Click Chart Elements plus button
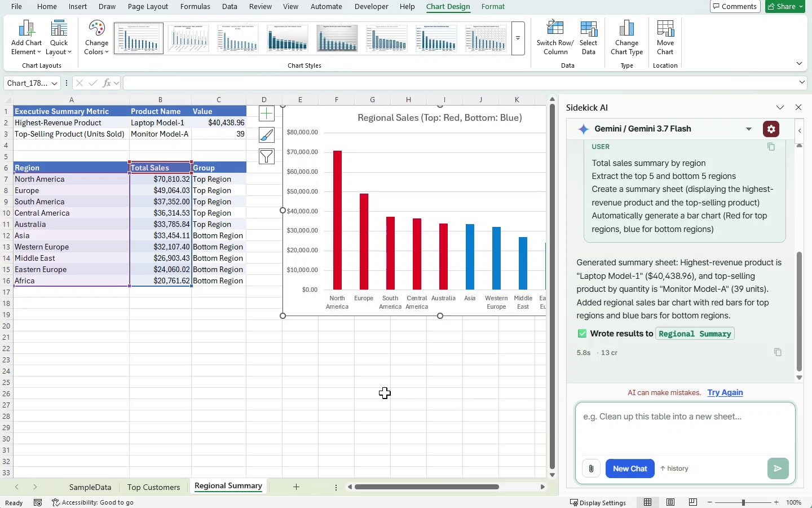The image size is (812, 508). [x=267, y=113]
